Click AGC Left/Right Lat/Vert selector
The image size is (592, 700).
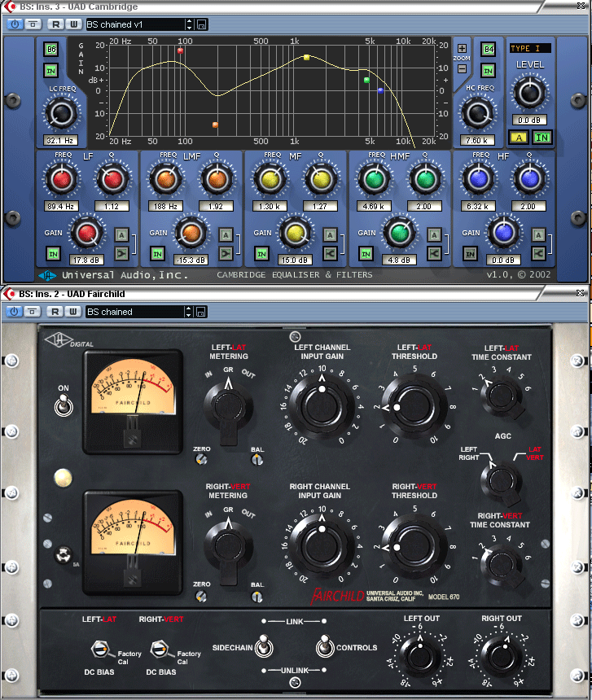tap(502, 481)
